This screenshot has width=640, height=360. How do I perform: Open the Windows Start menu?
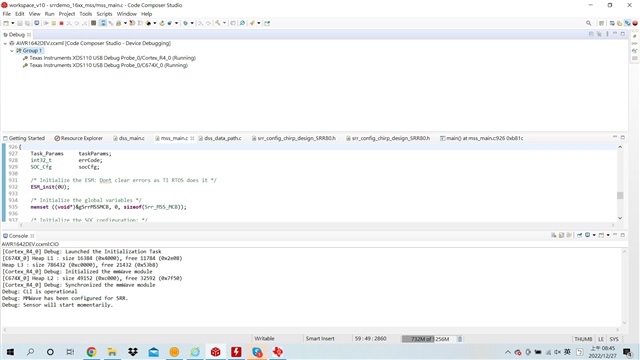coord(10,352)
